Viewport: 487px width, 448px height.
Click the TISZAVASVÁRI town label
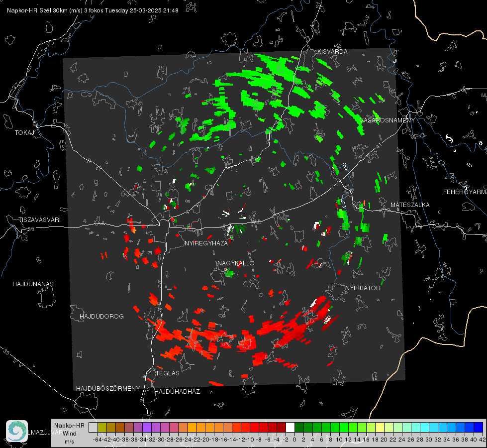[x=39, y=220]
